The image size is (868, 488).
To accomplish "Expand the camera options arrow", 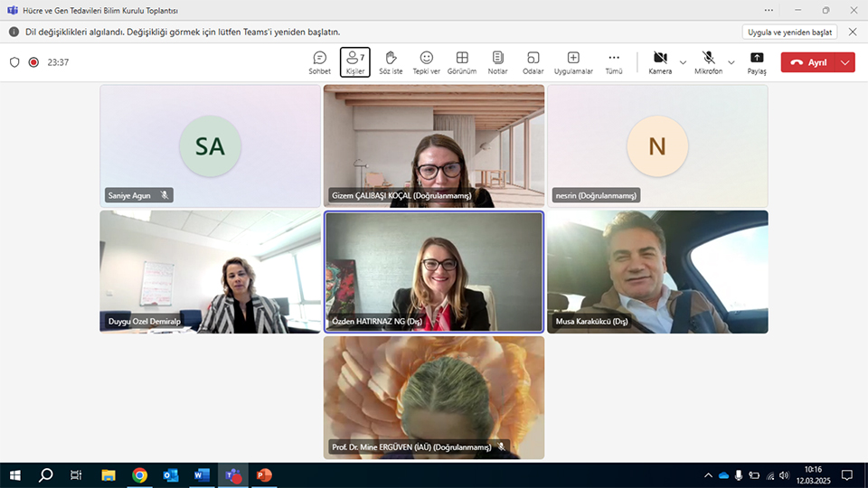I will [683, 62].
